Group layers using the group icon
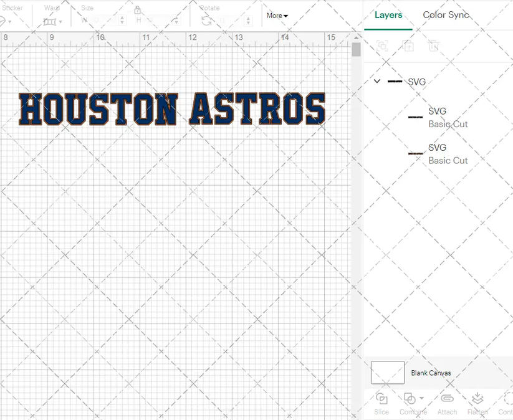Viewport: 513px width, 420px height. click(383, 45)
